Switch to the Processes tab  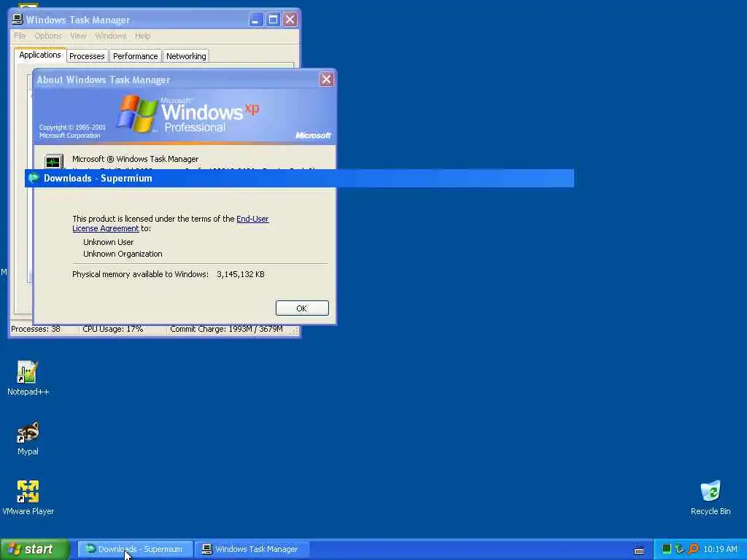tap(87, 56)
